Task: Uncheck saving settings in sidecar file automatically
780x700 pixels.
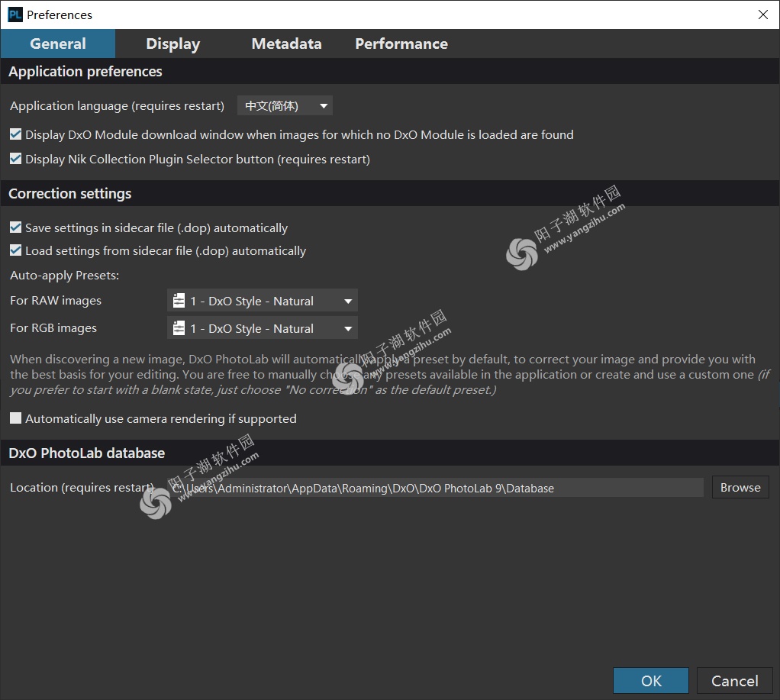Action: coord(15,227)
